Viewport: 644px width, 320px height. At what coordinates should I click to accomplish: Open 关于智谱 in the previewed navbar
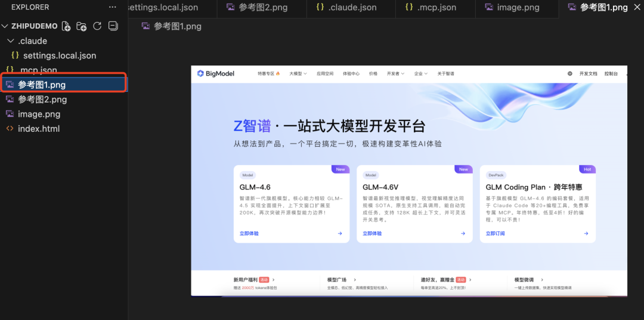click(x=445, y=74)
